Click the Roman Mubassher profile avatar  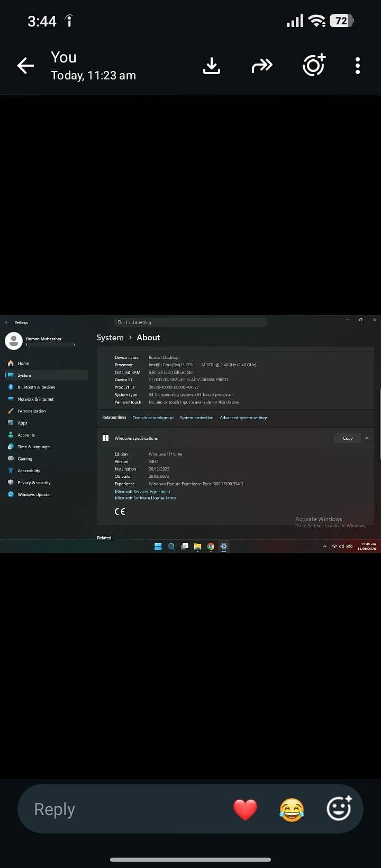pos(14,341)
